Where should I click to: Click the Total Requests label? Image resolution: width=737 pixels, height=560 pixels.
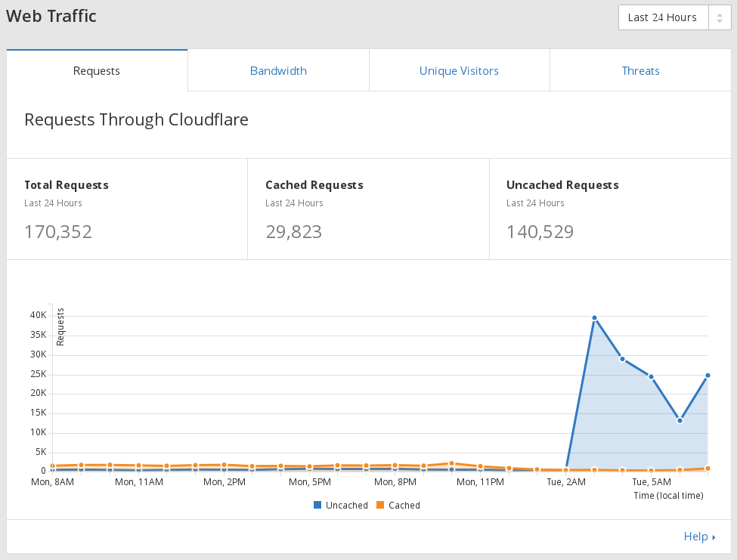(67, 185)
